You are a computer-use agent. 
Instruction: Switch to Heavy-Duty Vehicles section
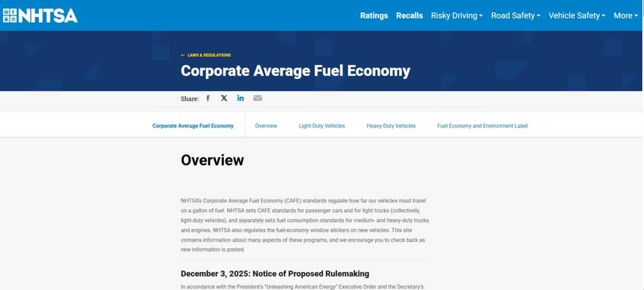(x=391, y=126)
